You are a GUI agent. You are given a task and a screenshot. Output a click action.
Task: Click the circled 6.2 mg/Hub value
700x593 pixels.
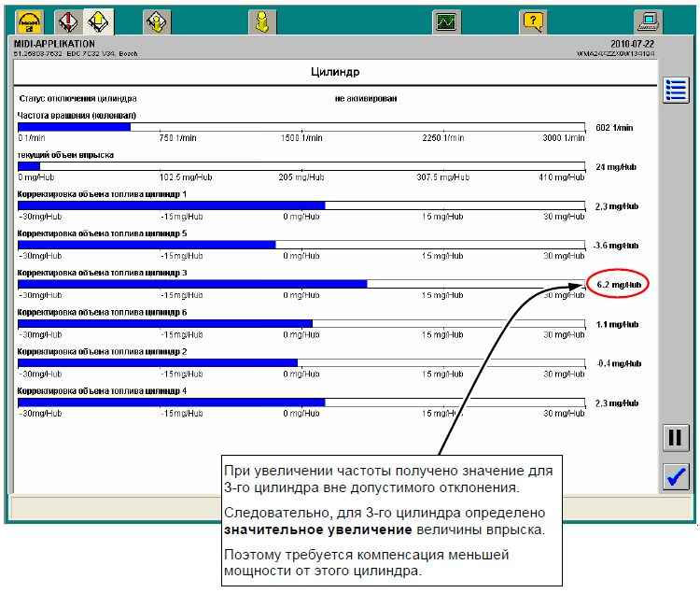pos(617,285)
